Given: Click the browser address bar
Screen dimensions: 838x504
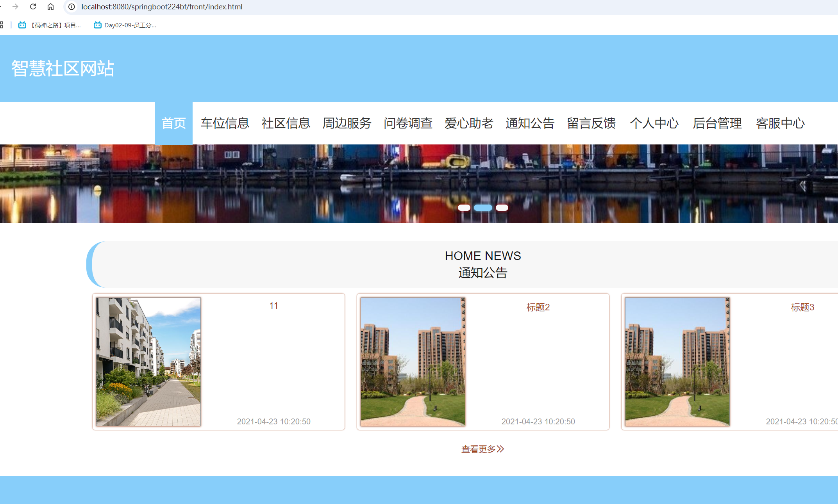Looking at the screenshot, I should (273, 7).
